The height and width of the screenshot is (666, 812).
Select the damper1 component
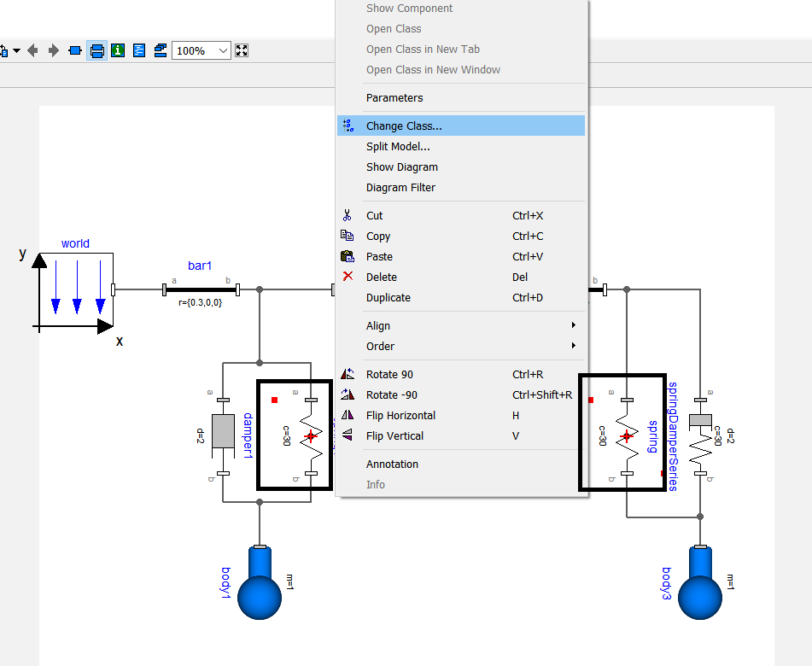(x=223, y=436)
